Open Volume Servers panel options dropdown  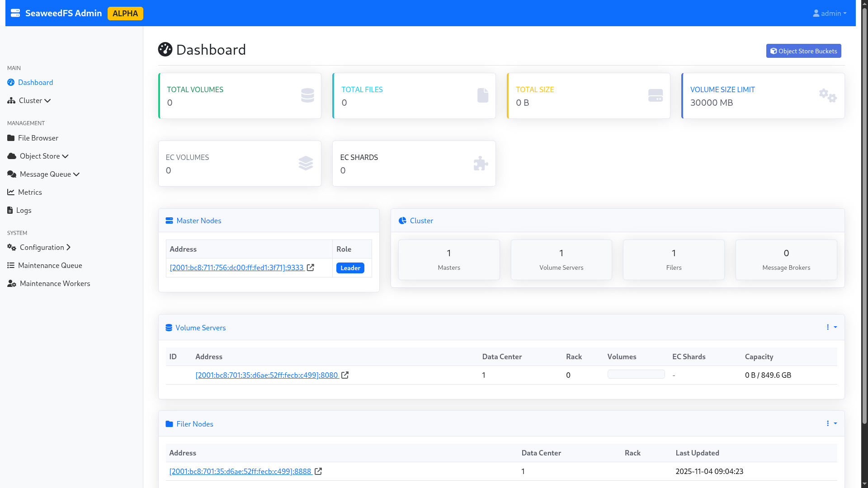[831, 327]
